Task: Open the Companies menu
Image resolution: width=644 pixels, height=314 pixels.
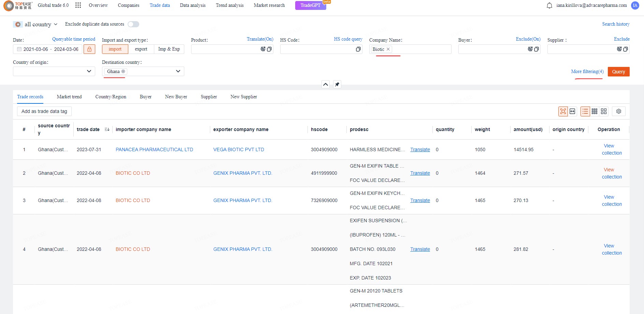Action: (129, 5)
